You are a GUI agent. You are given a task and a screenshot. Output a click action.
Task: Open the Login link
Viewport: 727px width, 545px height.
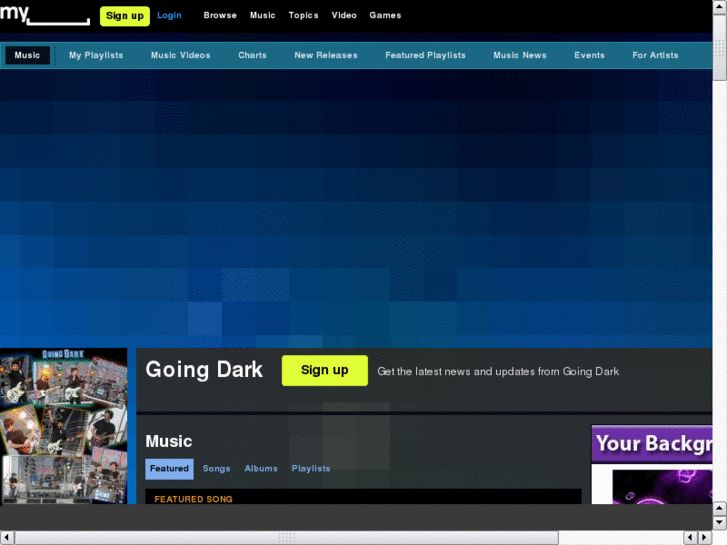169,15
